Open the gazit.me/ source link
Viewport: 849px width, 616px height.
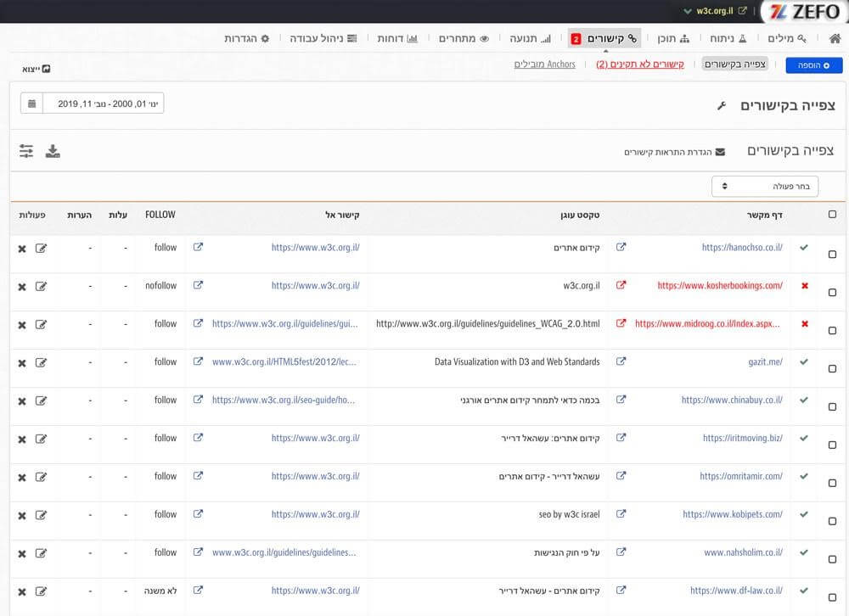click(x=765, y=361)
